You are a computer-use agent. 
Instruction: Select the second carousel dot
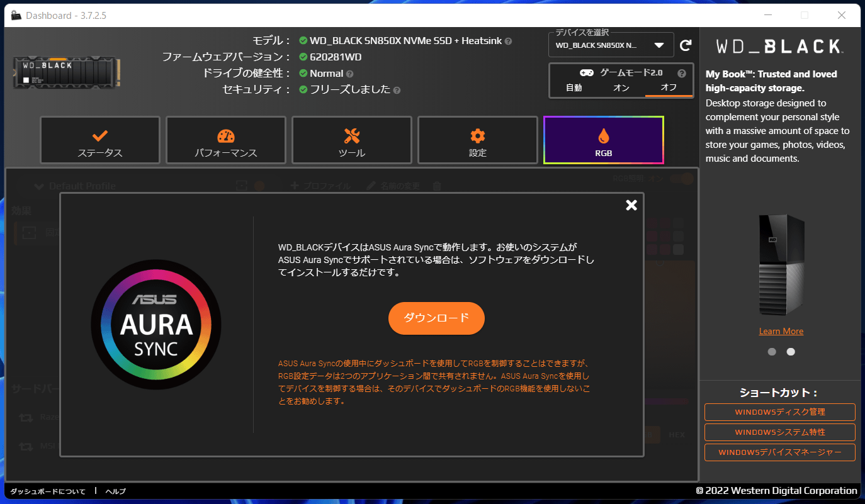(x=791, y=352)
